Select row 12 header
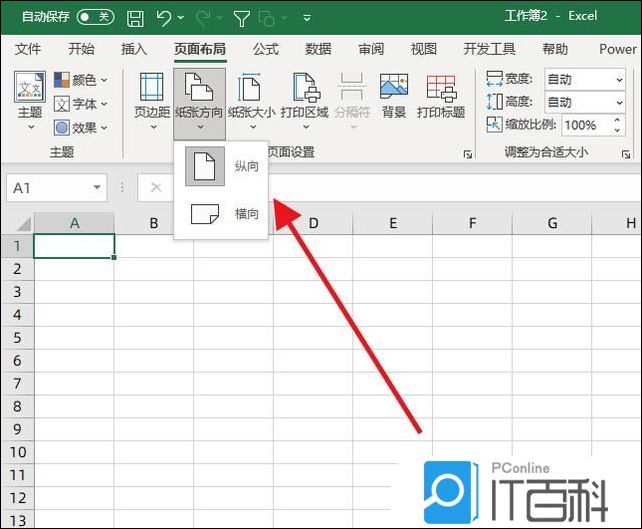Screen dimensions: 642x529 click(17, 498)
